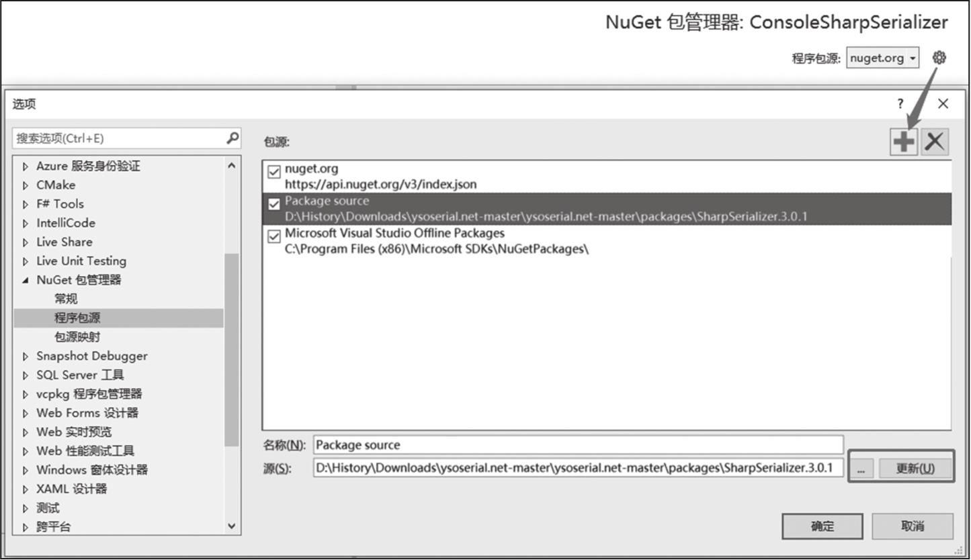
Task: Cancel with the 取消 button
Action: [913, 526]
